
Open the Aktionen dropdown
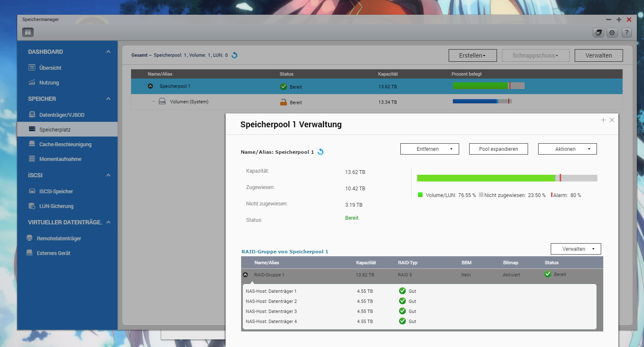click(x=568, y=149)
